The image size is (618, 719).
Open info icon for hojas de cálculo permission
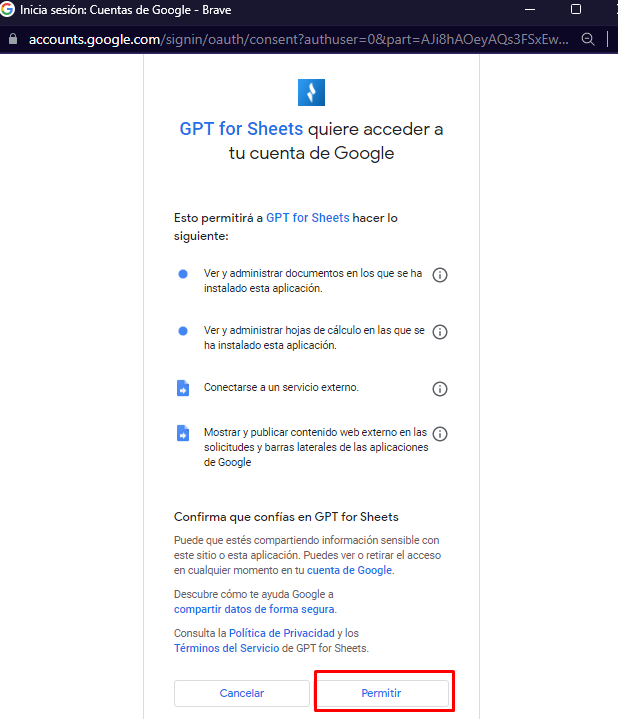click(x=440, y=332)
